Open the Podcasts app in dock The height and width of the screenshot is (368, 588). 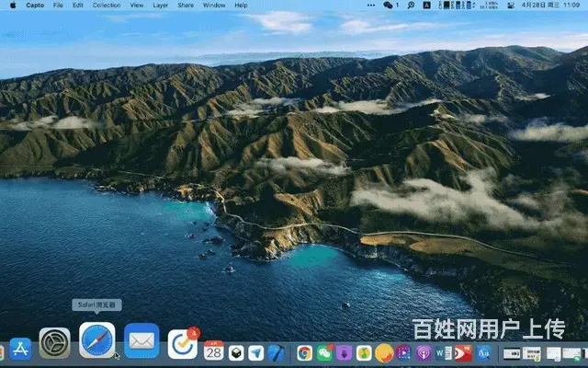[424, 352]
